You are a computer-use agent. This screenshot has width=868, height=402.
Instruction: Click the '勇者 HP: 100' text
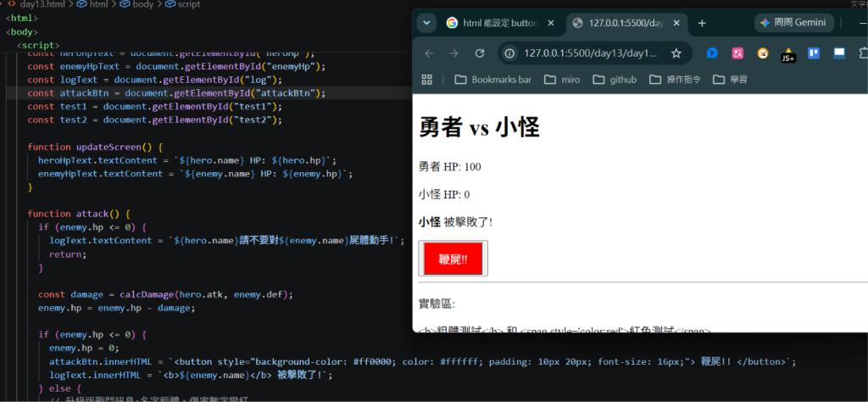(x=450, y=167)
